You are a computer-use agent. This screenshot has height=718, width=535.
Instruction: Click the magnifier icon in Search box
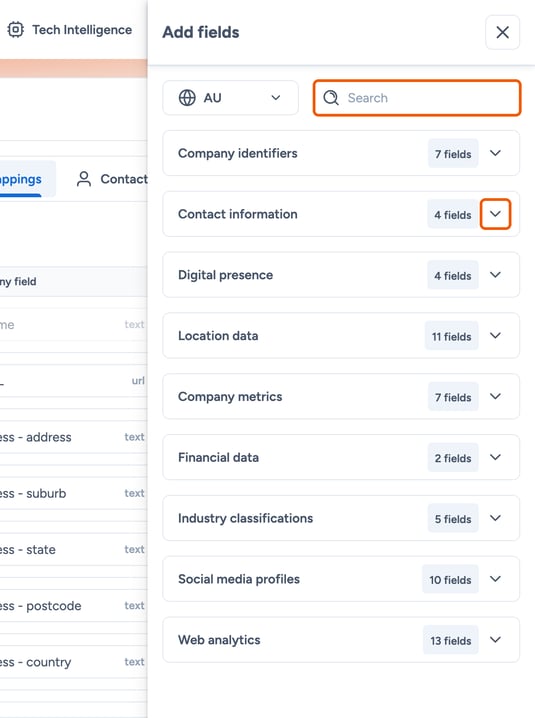331,98
